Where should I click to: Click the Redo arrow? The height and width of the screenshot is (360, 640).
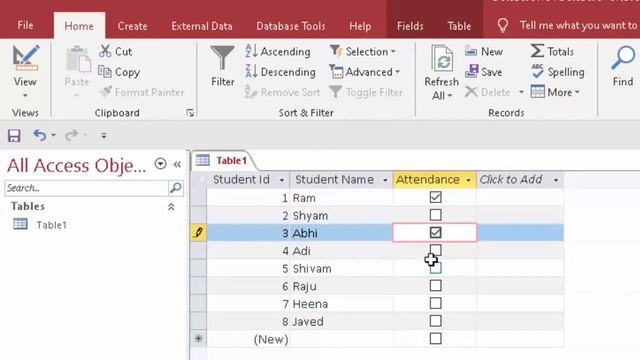[x=71, y=135]
